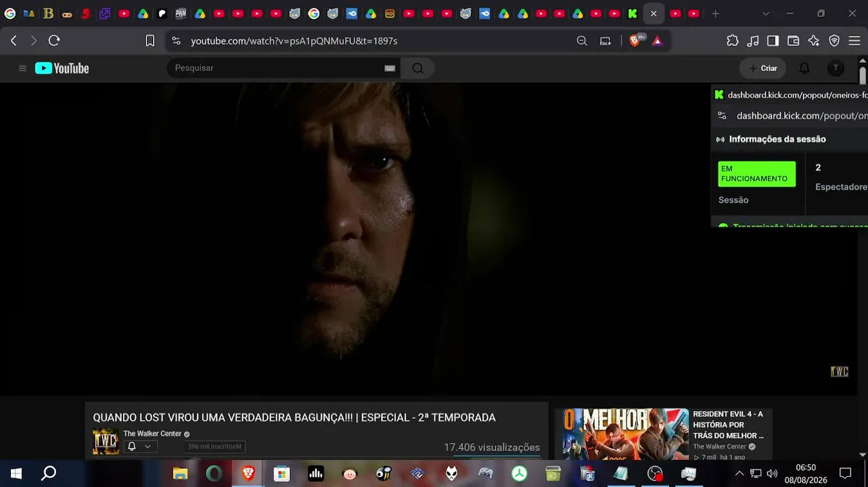868x487 pixels.
Task: Toggle the browser sidebar panel
Action: point(773,41)
